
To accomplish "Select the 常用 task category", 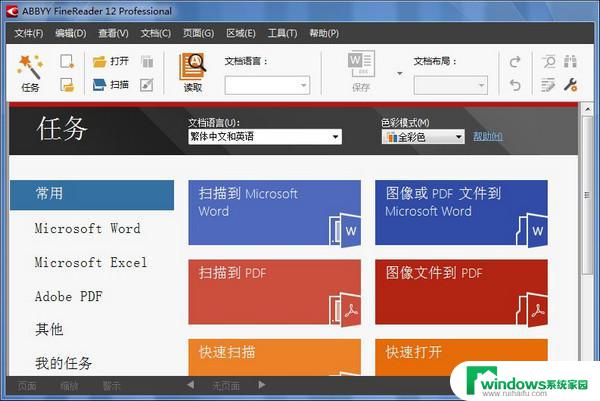I will point(92,195).
